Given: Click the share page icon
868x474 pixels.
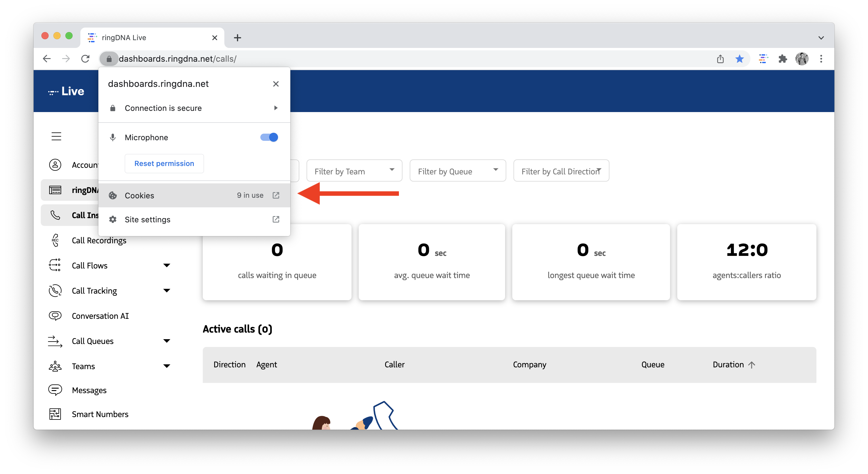Looking at the screenshot, I should click(x=720, y=59).
